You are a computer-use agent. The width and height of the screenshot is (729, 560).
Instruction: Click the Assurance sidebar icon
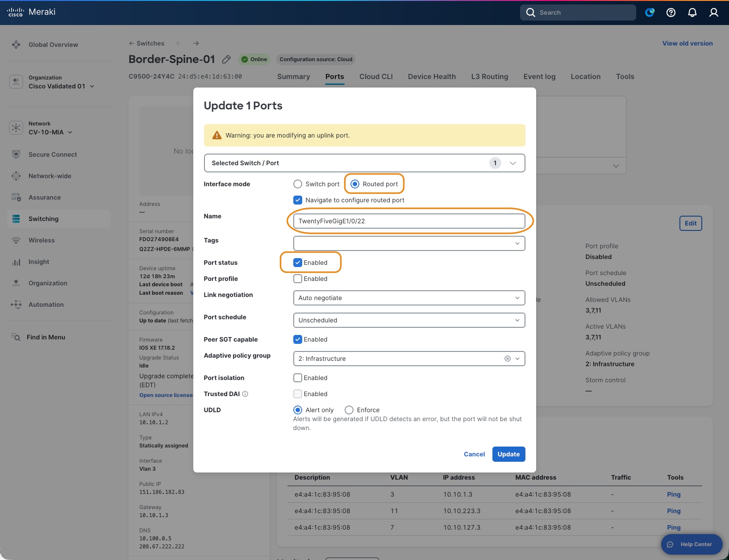pyautogui.click(x=16, y=197)
